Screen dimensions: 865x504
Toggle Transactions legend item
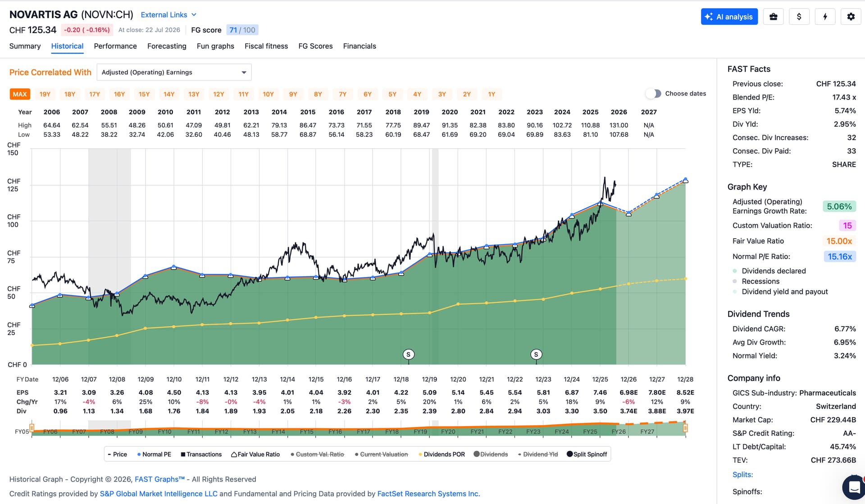click(x=201, y=454)
